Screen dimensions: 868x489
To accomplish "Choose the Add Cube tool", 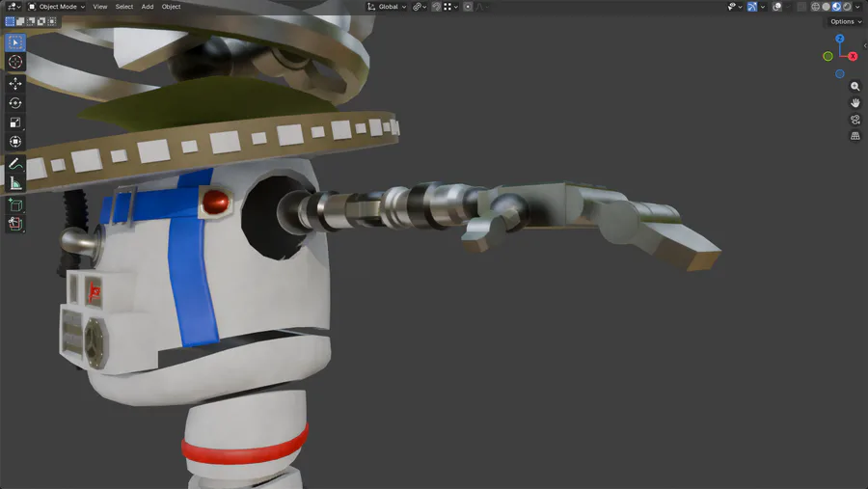I will (x=14, y=204).
